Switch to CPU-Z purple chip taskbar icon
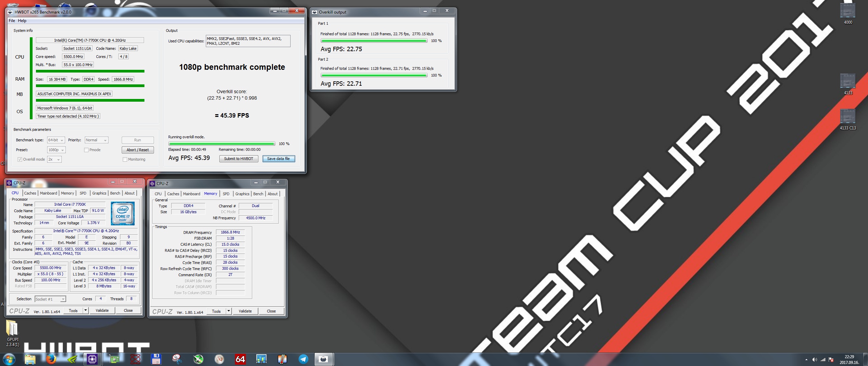This screenshot has width=868, height=366. (x=92, y=359)
